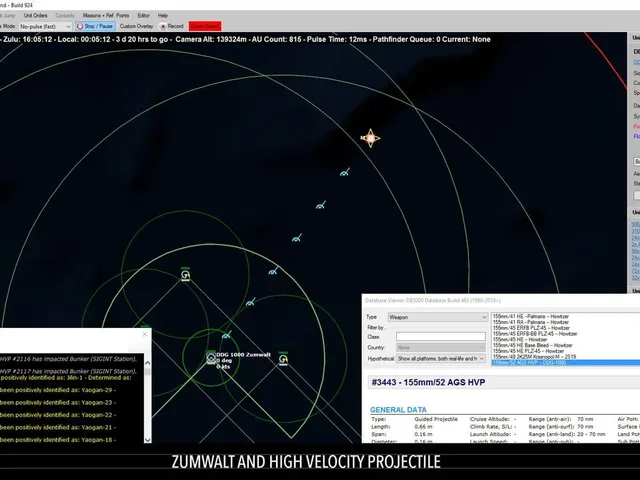Select 155mm/45 HE Base Bleed - Howitzer entry
Screen dimensions: 640x480
click(x=532, y=345)
